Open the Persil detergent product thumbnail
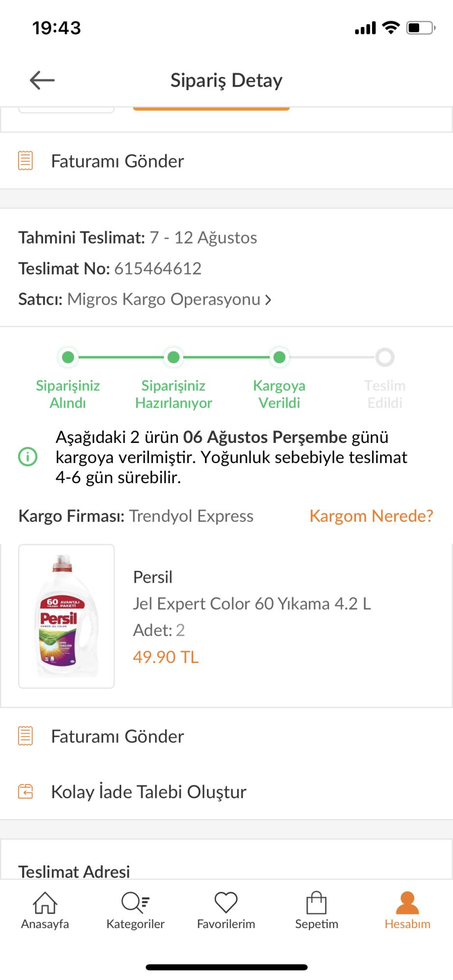Screen dimensions: 453x980 (67, 616)
